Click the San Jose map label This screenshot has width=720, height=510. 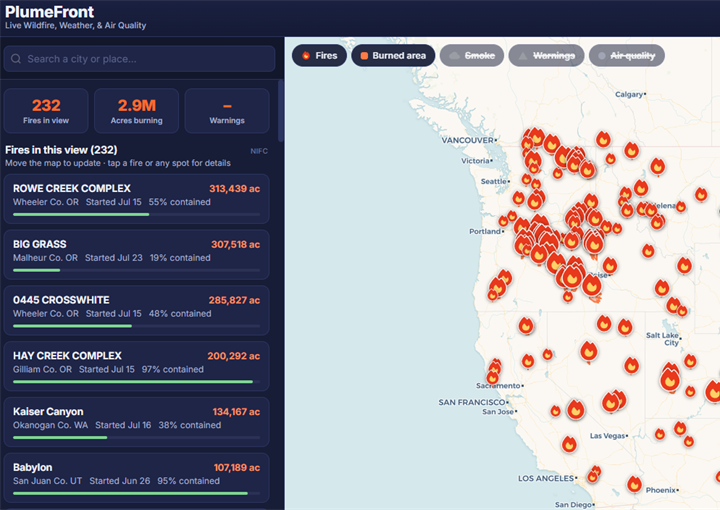pos(498,412)
